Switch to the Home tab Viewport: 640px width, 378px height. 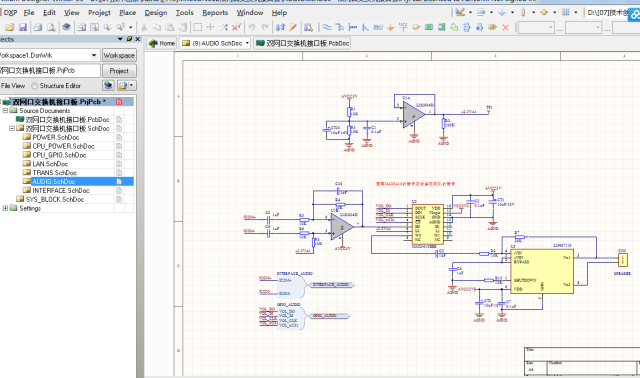(x=162, y=43)
